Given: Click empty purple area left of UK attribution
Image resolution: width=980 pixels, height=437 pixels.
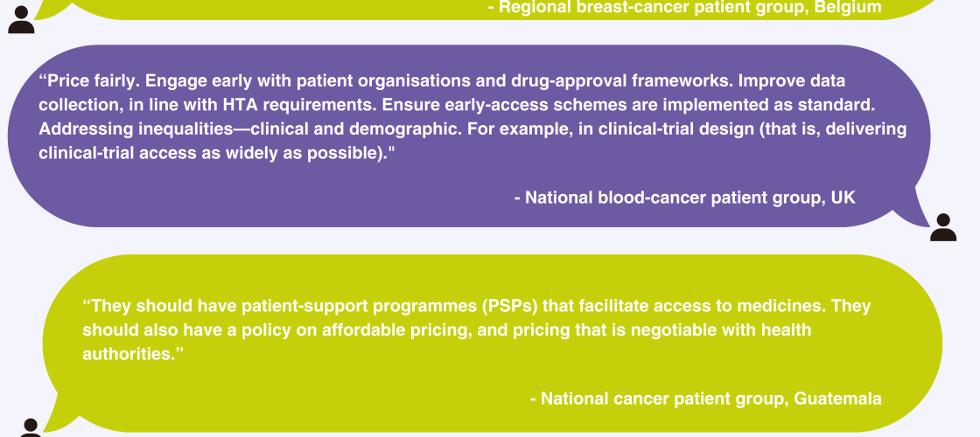Looking at the screenshot, I should [x=262, y=198].
